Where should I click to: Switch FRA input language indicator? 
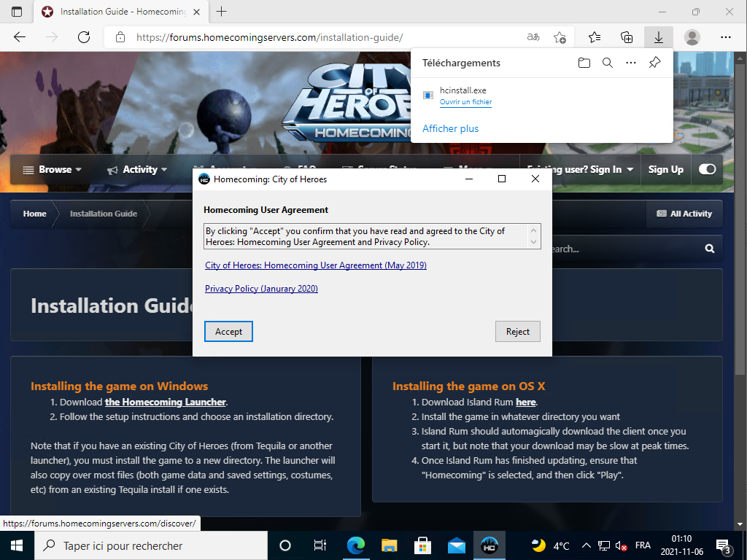click(643, 545)
